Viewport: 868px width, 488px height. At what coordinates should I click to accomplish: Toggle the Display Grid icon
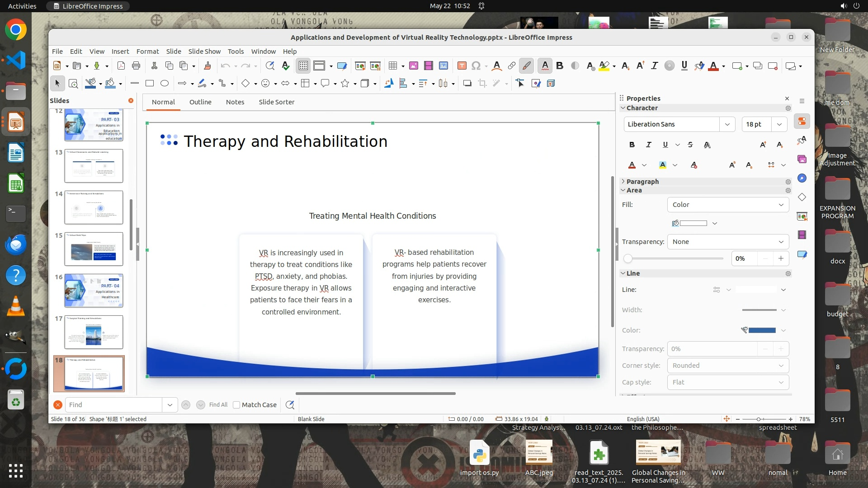303,66
